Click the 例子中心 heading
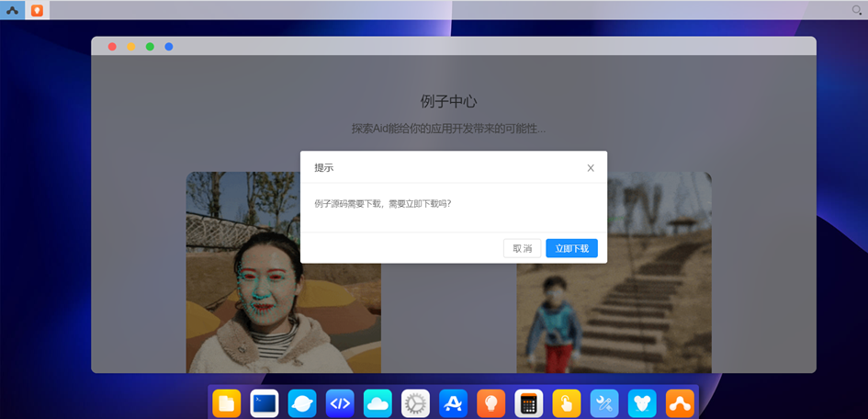 click(449, 101)
